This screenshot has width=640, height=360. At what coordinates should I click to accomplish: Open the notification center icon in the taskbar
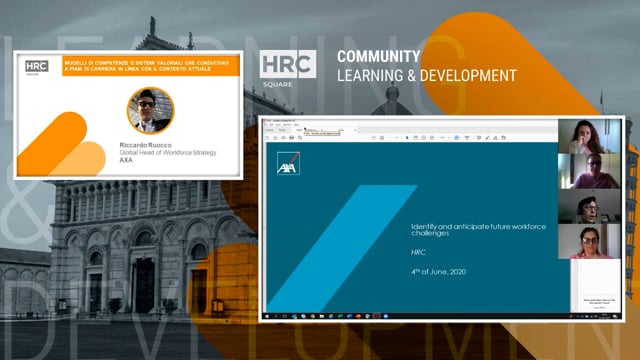616,316
